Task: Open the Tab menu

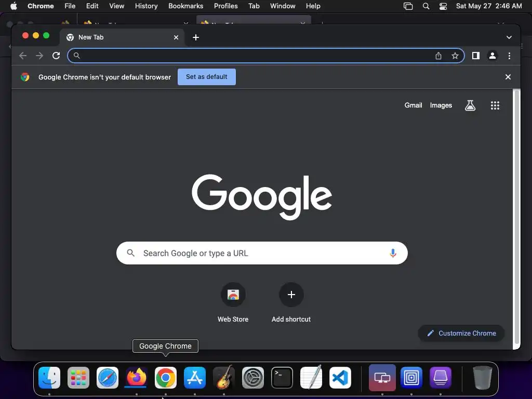Action: [x=254, y=6]
